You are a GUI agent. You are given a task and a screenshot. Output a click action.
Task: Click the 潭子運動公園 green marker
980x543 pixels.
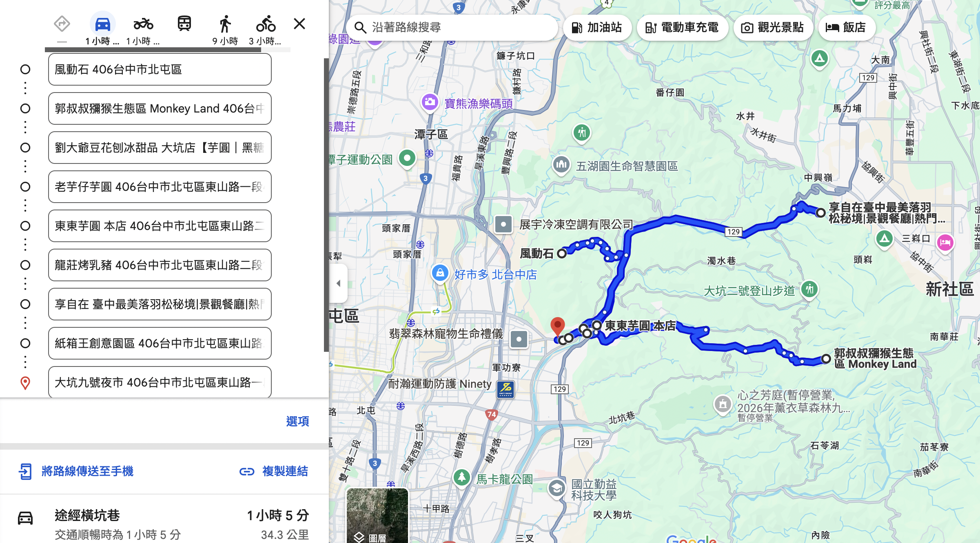click(x=407, y=158)
